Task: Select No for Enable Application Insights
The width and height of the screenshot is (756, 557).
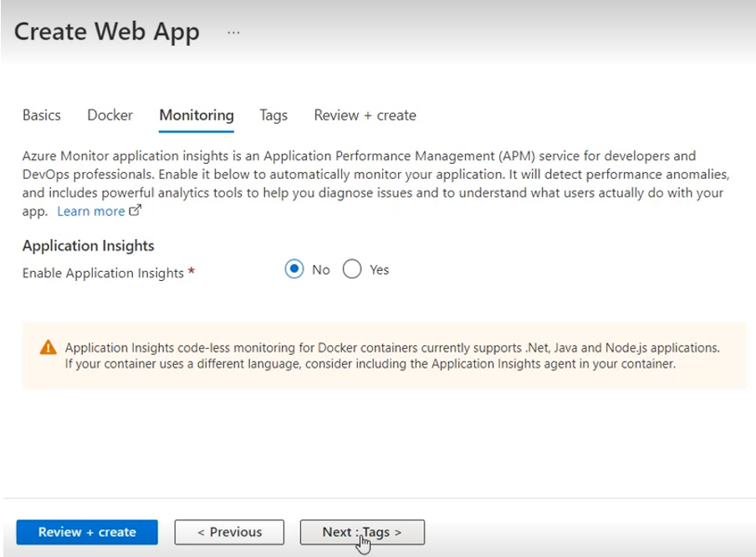Action: 294,269
